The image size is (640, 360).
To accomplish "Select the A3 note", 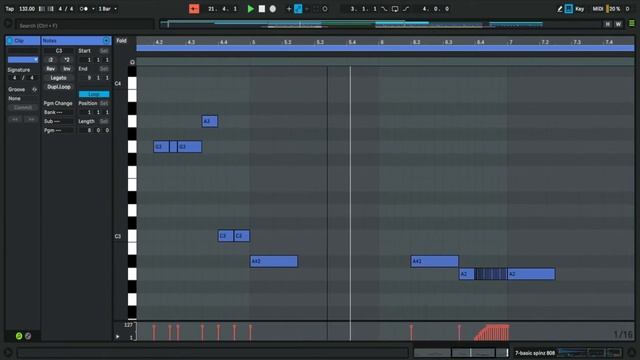I will [x=210, y=121].
